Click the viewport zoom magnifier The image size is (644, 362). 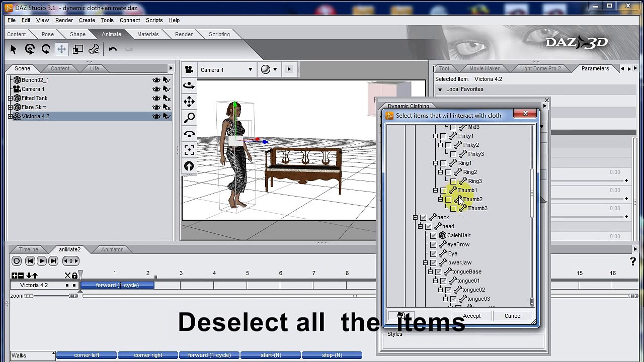(189, 118)
